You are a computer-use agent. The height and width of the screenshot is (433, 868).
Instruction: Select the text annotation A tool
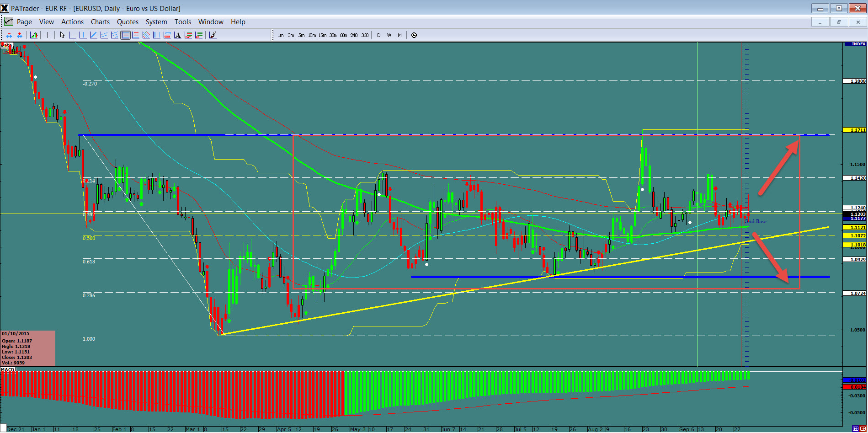177,35
